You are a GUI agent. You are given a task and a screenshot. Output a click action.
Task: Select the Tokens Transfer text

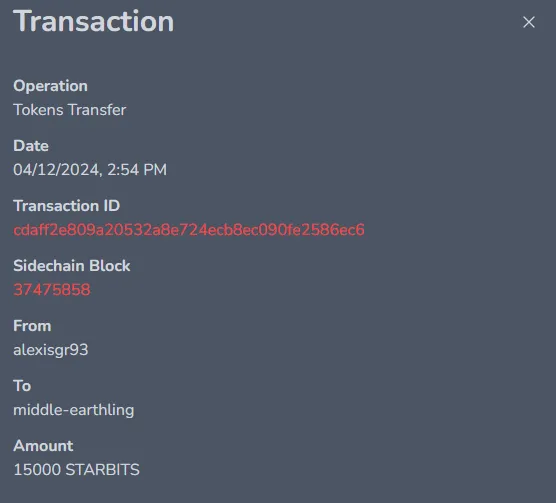(70, 110)
